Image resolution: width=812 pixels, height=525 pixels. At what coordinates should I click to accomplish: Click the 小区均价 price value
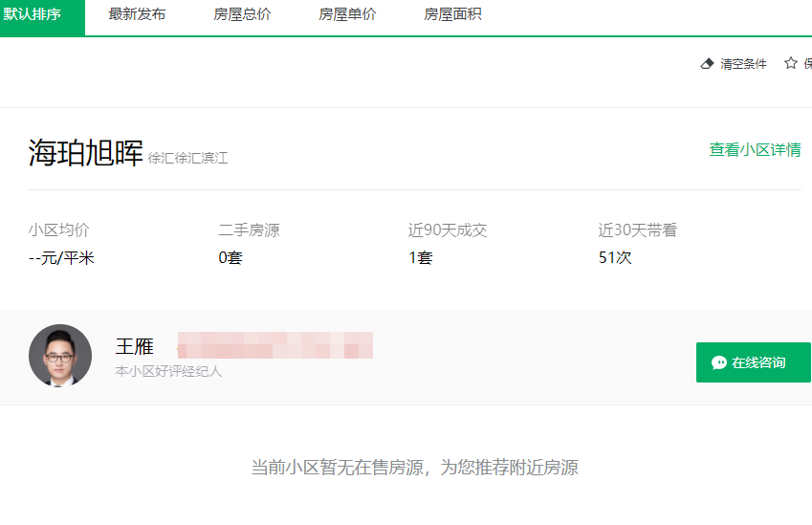pos(61,257)
